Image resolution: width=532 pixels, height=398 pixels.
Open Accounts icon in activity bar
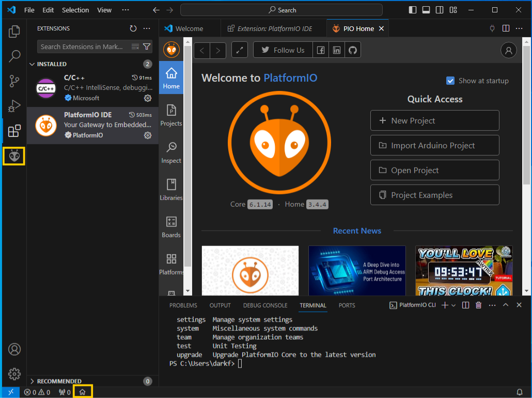(x=14, y=349)
